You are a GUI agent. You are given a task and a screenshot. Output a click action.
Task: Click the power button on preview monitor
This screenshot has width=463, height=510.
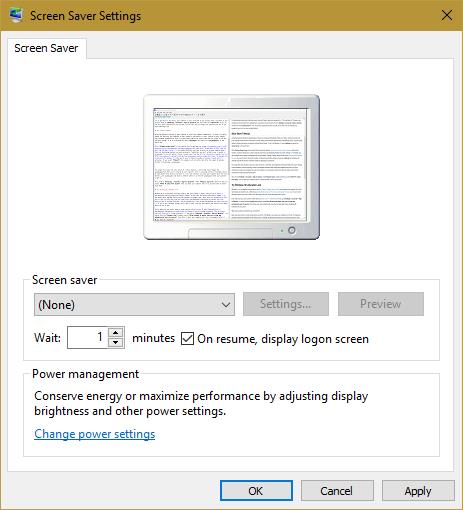(292, 230)
